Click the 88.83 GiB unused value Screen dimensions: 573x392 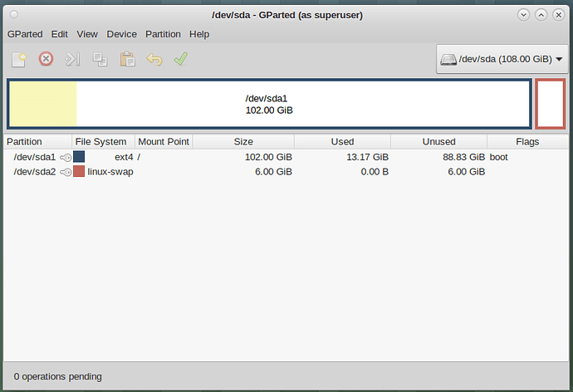[x=463, y=157]
